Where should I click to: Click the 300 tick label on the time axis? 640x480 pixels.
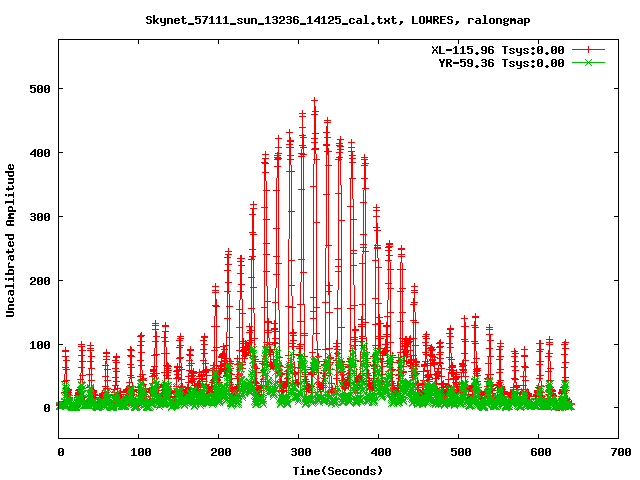(x=299, y=452)
